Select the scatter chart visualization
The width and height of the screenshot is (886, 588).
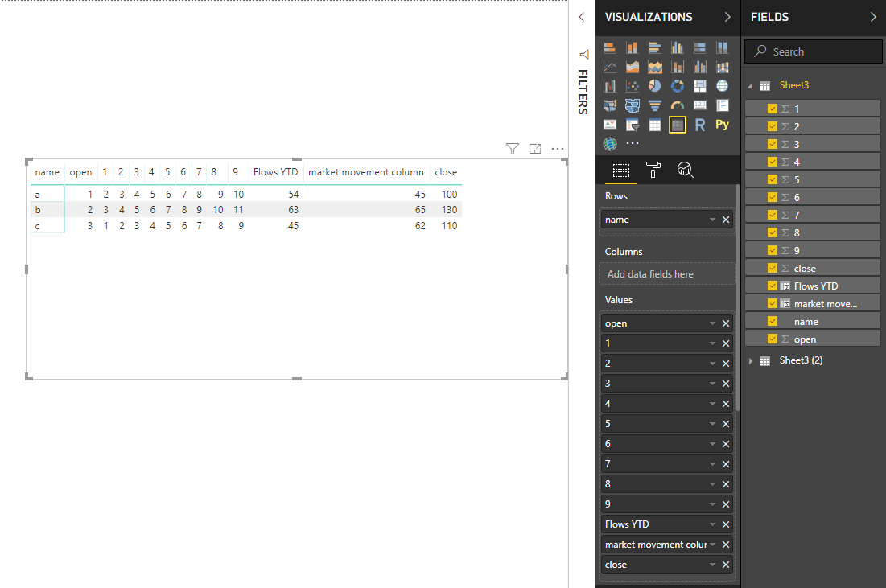click(633, 86)
